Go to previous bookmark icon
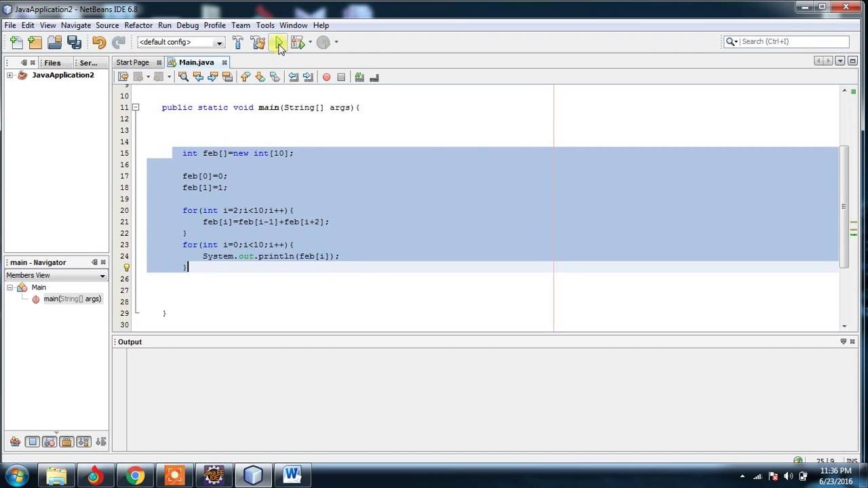Viewport: 868px width, 488px height. tap(245, 77)
